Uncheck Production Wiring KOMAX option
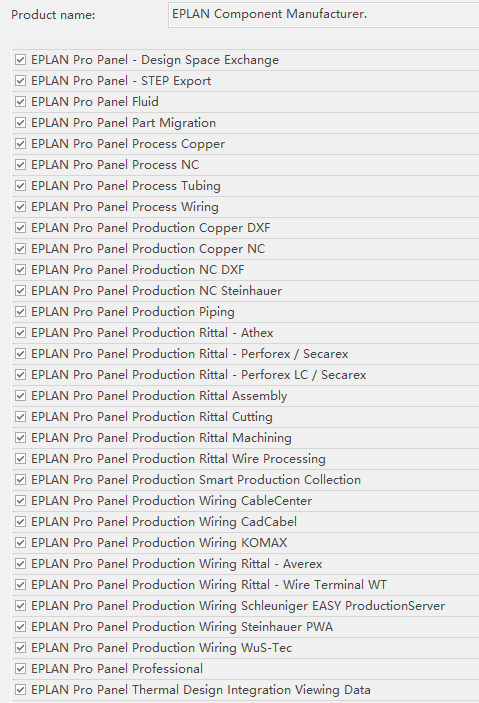 click(21, 542)
